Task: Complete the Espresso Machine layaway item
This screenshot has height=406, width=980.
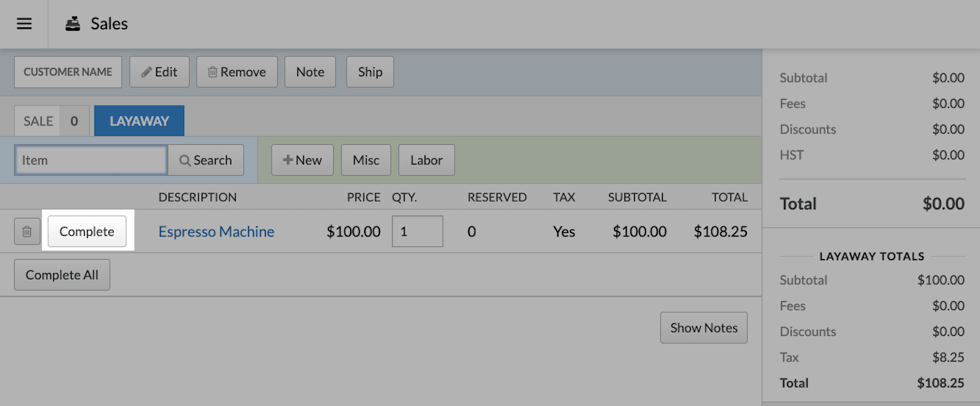Action: [86, 231]
